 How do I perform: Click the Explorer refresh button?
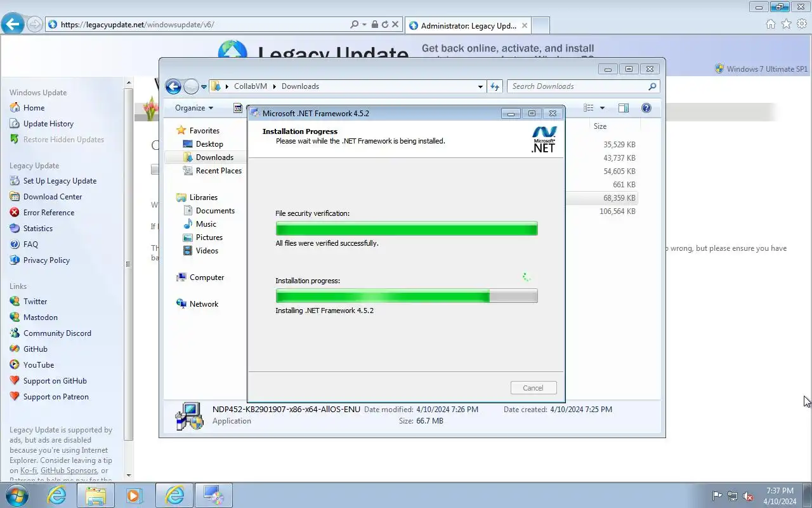[x=495, y=86]
